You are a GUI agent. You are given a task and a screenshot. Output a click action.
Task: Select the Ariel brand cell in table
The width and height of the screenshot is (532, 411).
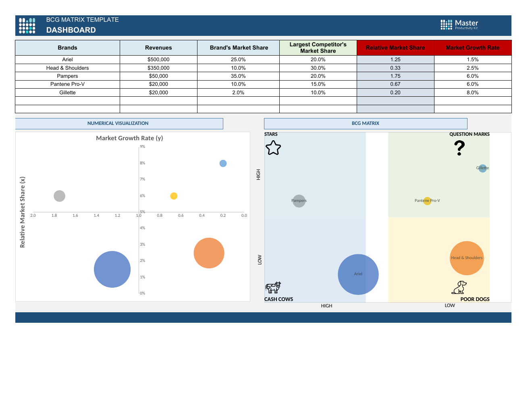(x=67, y=60)
